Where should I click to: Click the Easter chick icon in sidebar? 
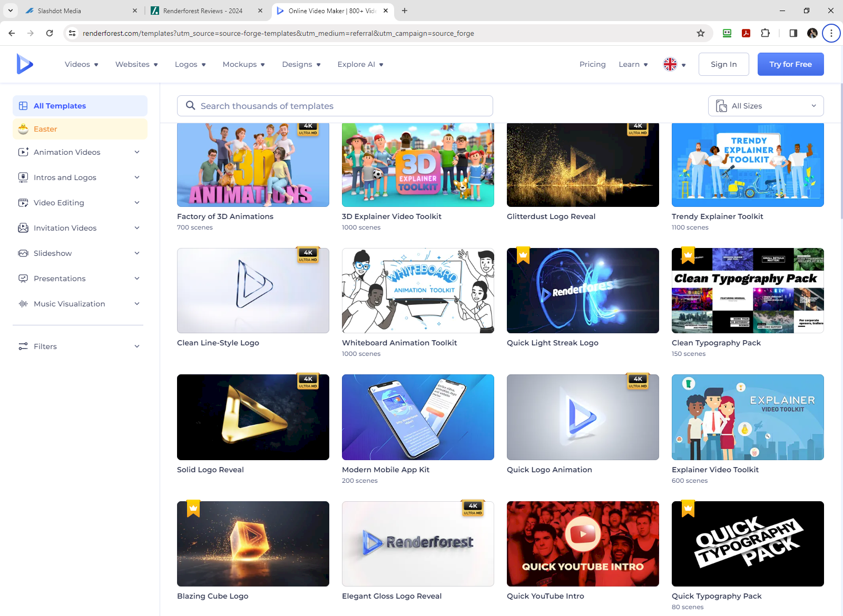coord(23,128)
